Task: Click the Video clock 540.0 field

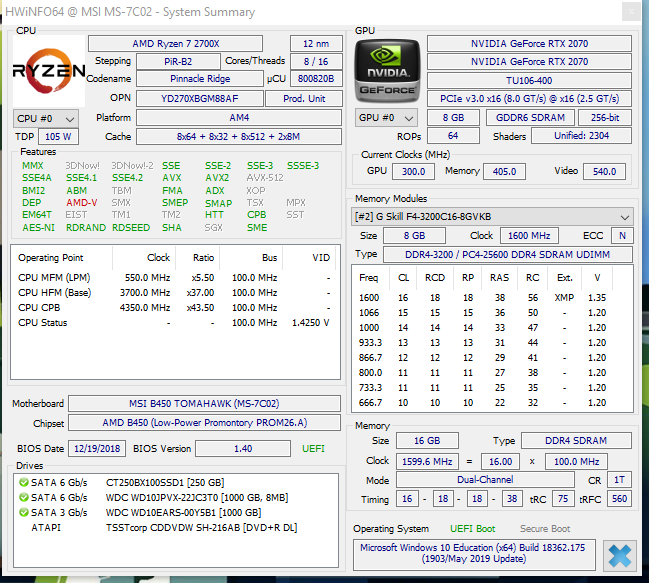Action: coord(604,171)
